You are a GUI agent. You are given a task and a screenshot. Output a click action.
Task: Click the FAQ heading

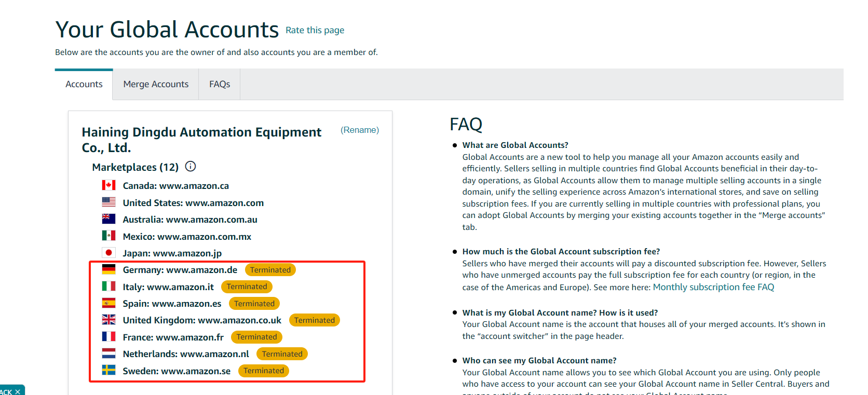click(466, 124)
